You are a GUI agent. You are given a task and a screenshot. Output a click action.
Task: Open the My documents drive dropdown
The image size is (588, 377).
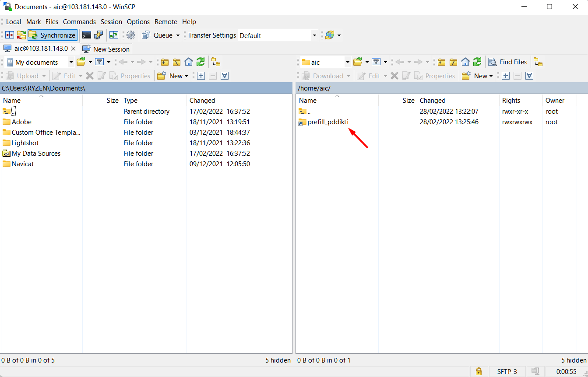(x=71, y=62)
